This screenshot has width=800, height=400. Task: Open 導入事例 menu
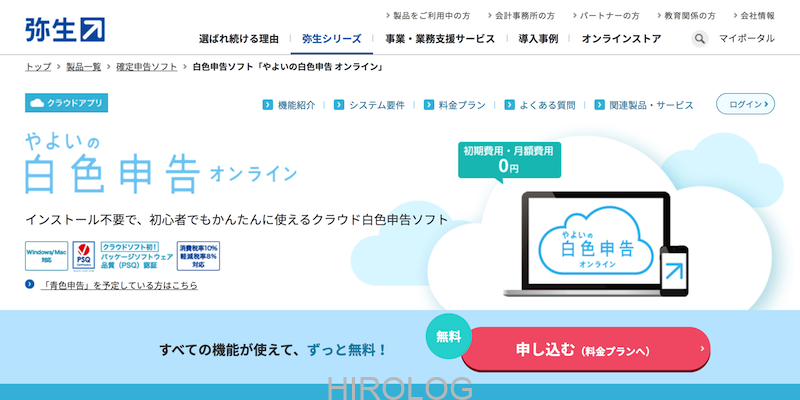coord(538,39)
